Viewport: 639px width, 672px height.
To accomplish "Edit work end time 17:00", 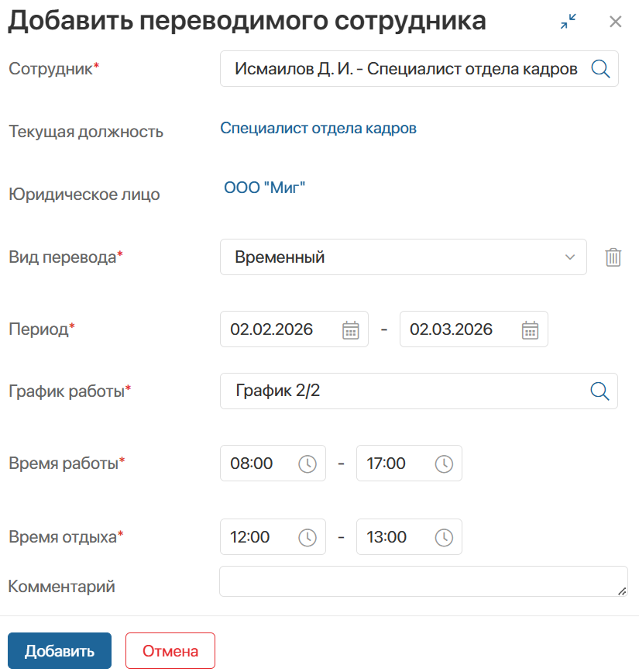I will tap(409, 464).
